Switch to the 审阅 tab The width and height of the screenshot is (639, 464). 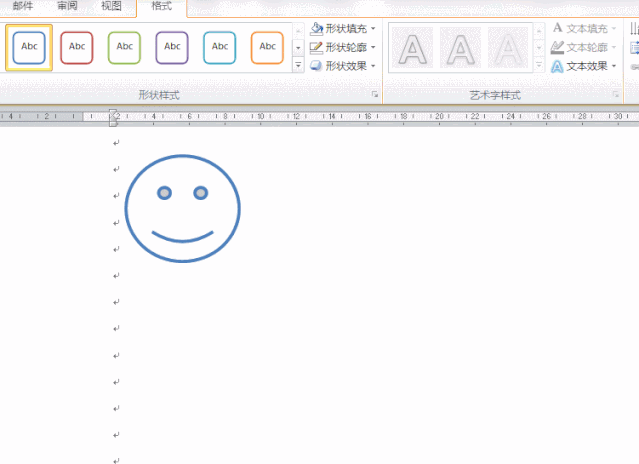tap(67, 6)
